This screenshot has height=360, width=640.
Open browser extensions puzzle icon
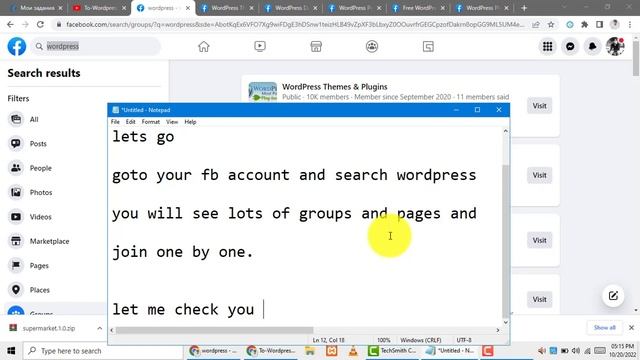pos(584,24)
